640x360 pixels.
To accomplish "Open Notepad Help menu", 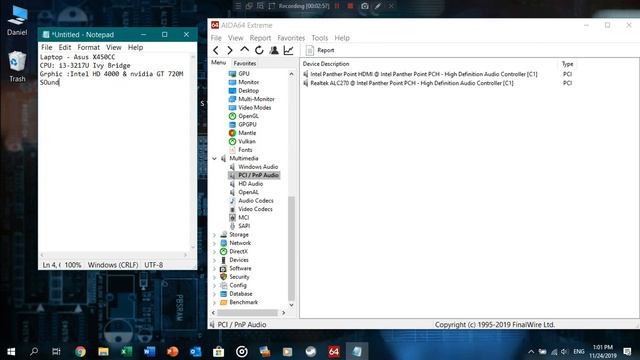I will click(136, 47).
